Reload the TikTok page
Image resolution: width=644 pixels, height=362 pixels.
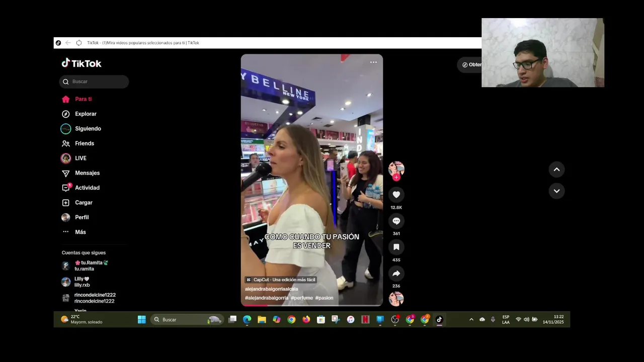79,43
